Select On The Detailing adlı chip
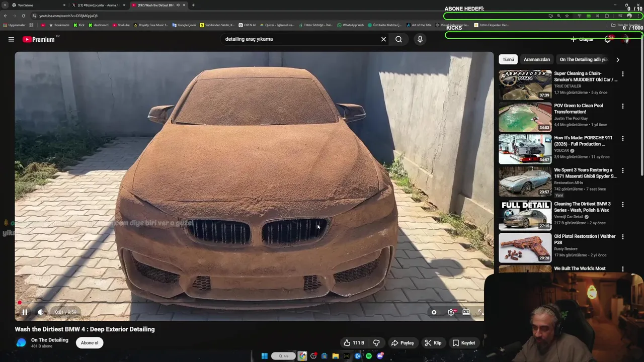This screenshot has height=362, width=644. 584,59
